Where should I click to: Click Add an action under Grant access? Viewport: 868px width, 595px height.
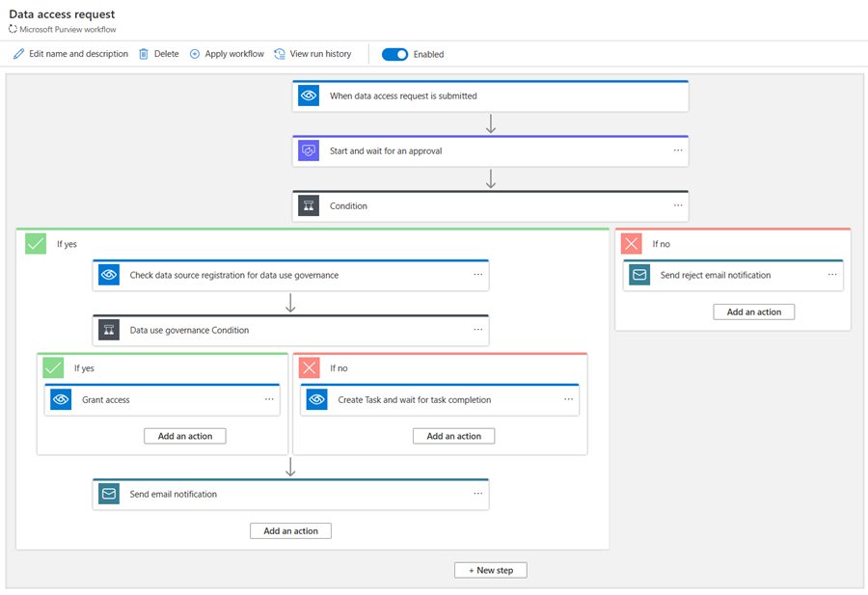coord(184,436)
